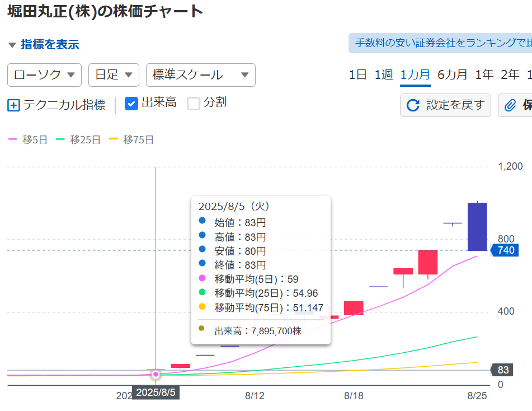This screenshot has height=411, width=532.
Task: Switch to the 1年 period tab
Action: point(484,74)
